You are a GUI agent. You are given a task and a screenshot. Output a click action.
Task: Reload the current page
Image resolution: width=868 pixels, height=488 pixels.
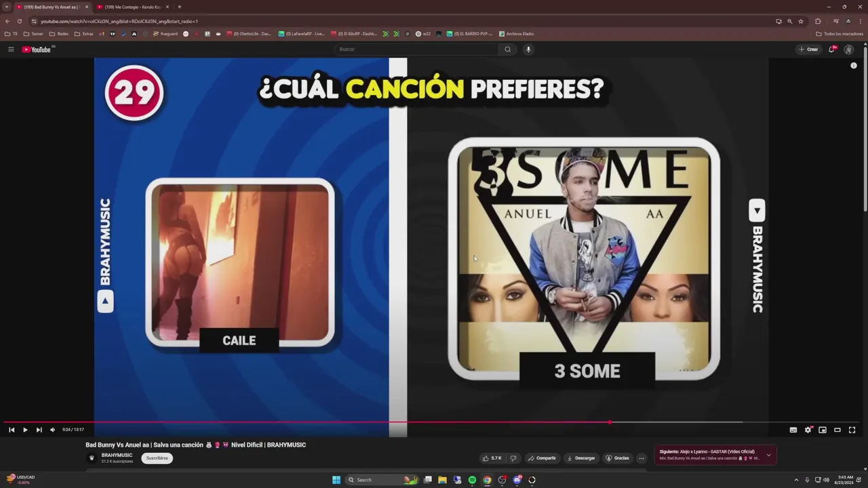pyautogui.click(x=19, y=21)
